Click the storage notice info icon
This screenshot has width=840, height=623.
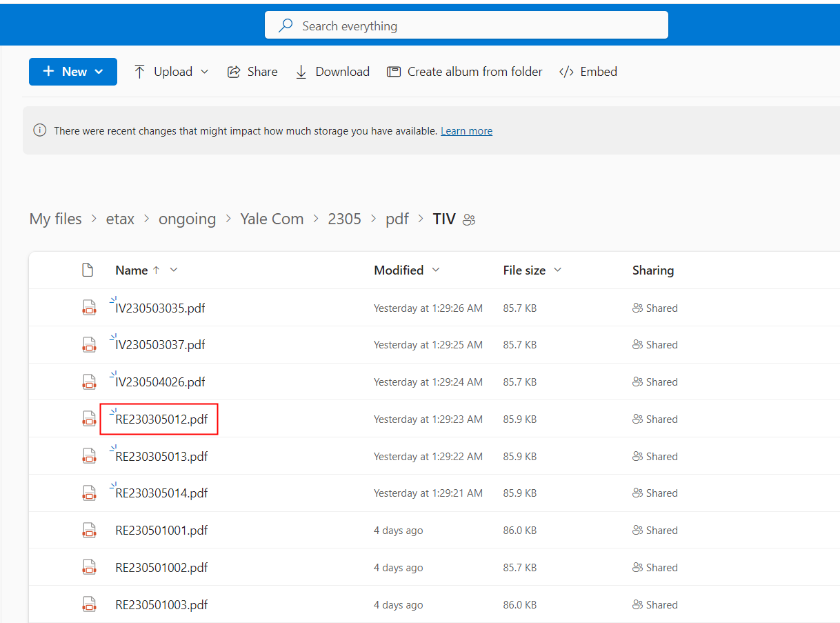coord(40,130)
